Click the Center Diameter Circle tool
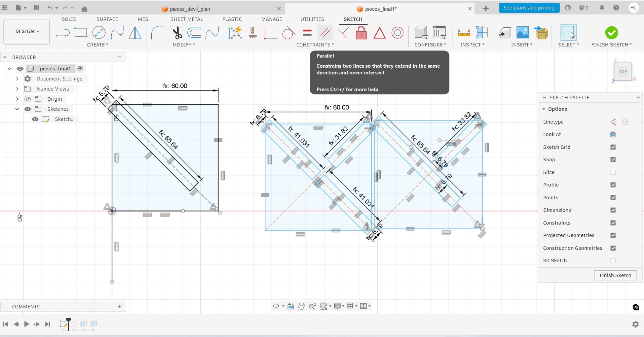This screenshot has width=644, height=337. (x=99, y=33)
